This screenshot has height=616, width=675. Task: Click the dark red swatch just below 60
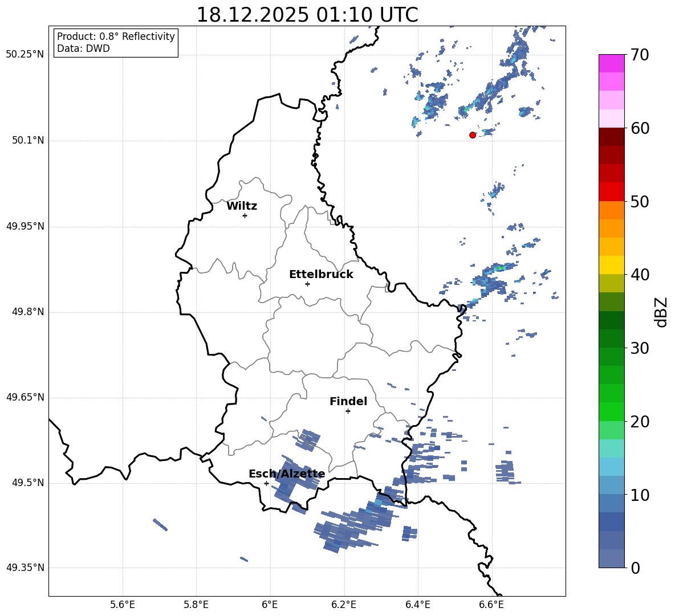[x=612, y=137]
